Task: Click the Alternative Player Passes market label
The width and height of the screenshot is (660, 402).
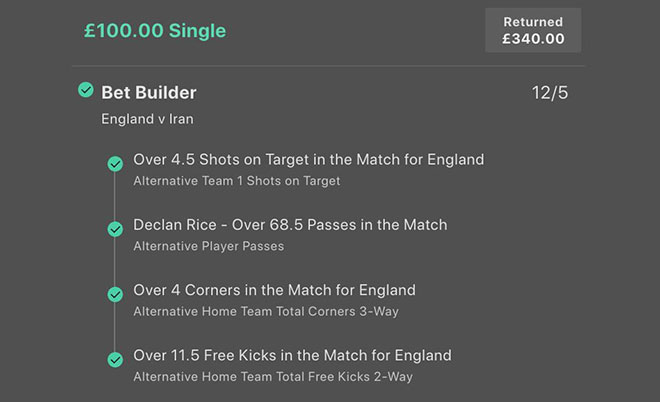Action: pyautogui.click(x=208, y=246)
